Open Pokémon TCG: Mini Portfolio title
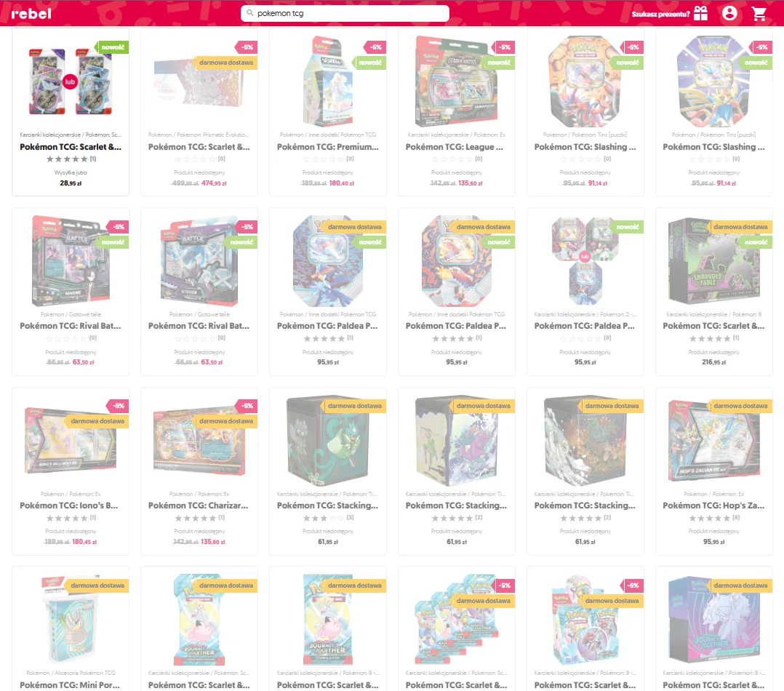This screenshot has width=784, height=691. pyautogui.click(x=70, y=685)
